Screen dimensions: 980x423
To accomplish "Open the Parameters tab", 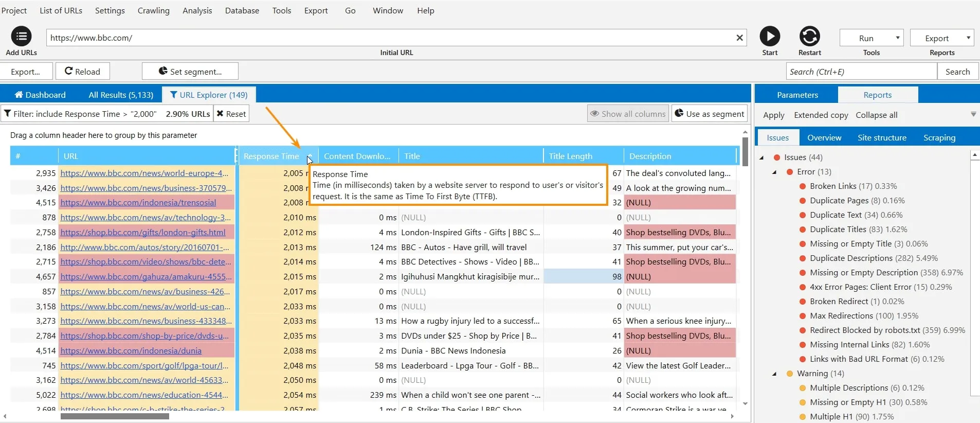I will 797,95.
